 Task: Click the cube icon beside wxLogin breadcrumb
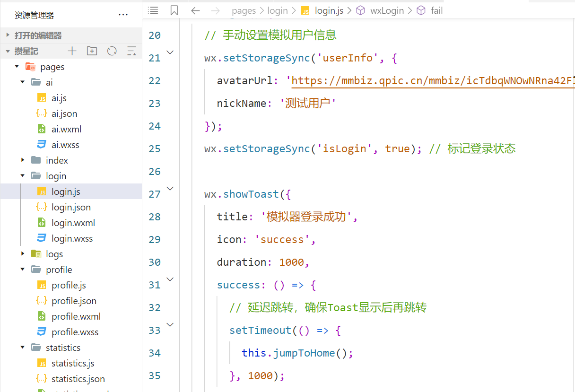(360, 10)
